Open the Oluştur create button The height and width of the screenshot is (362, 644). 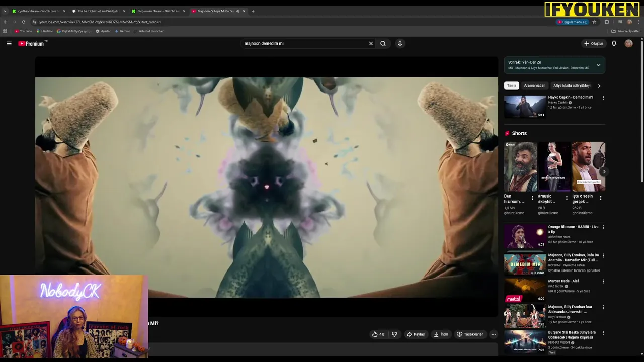(x=594, y=44)
